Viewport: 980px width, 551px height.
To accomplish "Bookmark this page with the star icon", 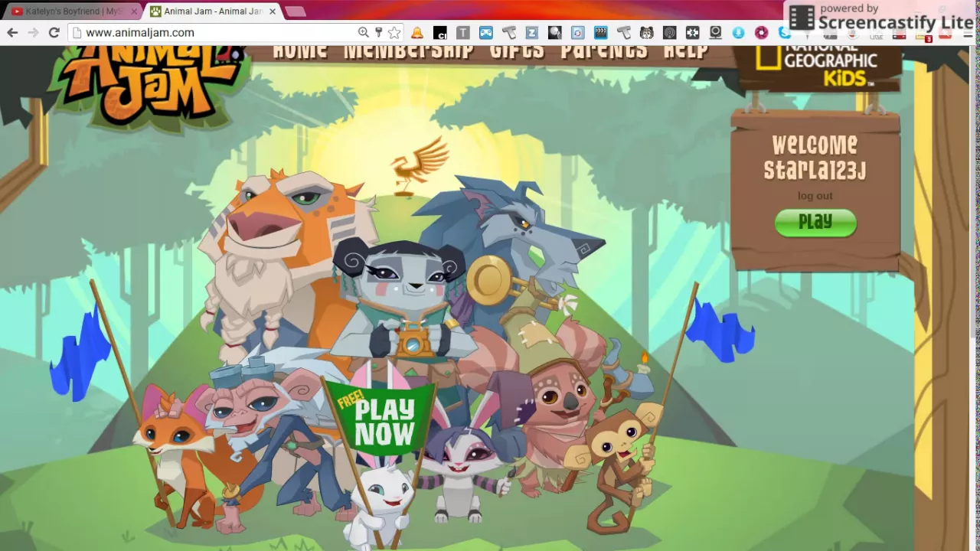I will (394, 32).
